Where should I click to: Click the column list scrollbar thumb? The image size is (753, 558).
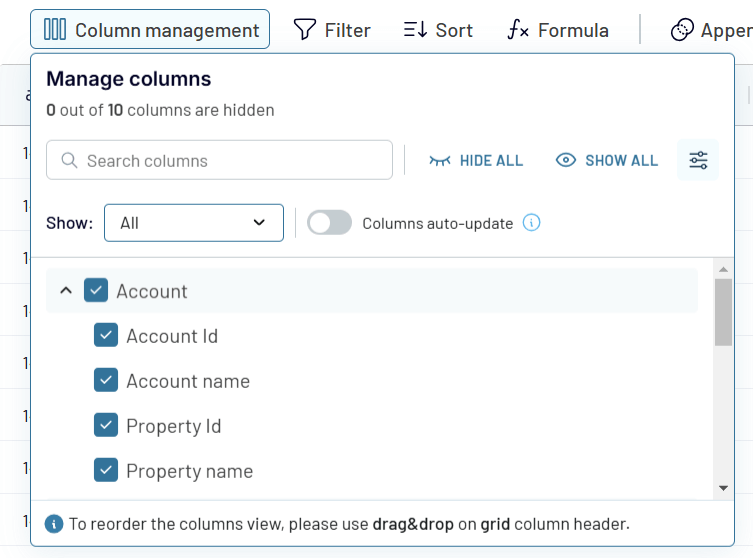(723, 312)
